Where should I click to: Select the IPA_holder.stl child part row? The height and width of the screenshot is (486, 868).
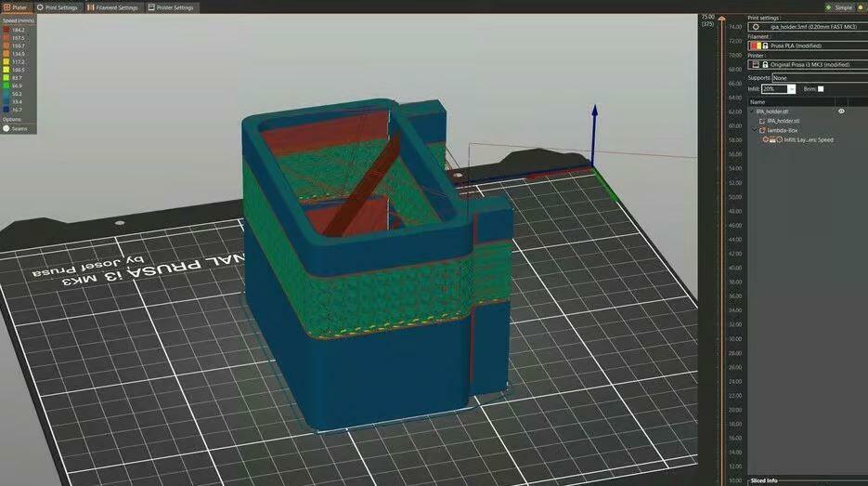point(808,121)
